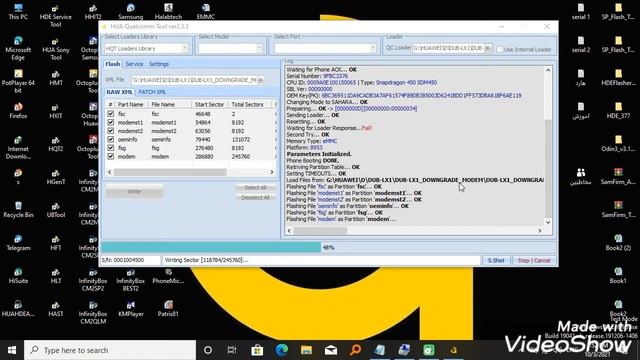Open Telegram from the desktop
The image size is (640, 360).
(x=18, y=243)
